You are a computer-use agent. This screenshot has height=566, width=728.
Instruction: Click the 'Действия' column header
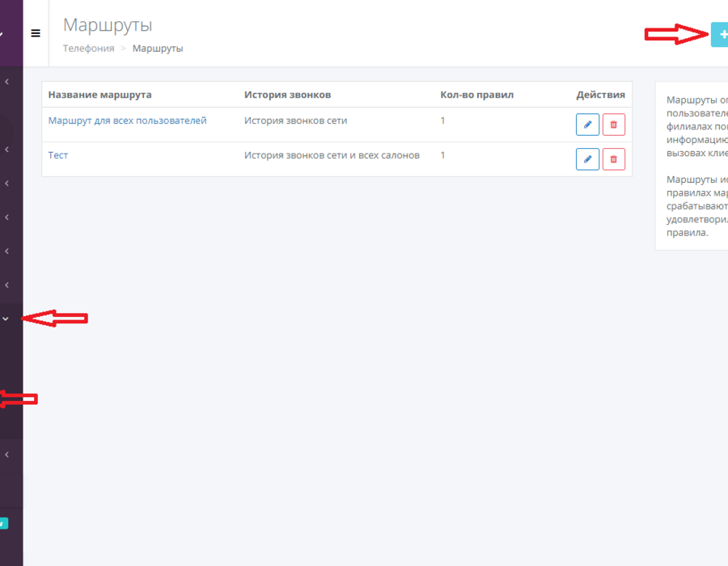(601, 95)
